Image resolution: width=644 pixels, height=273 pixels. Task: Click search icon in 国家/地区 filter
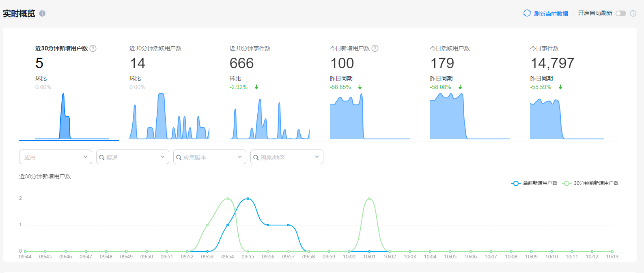pyautogui.click(x=256, y=158)
